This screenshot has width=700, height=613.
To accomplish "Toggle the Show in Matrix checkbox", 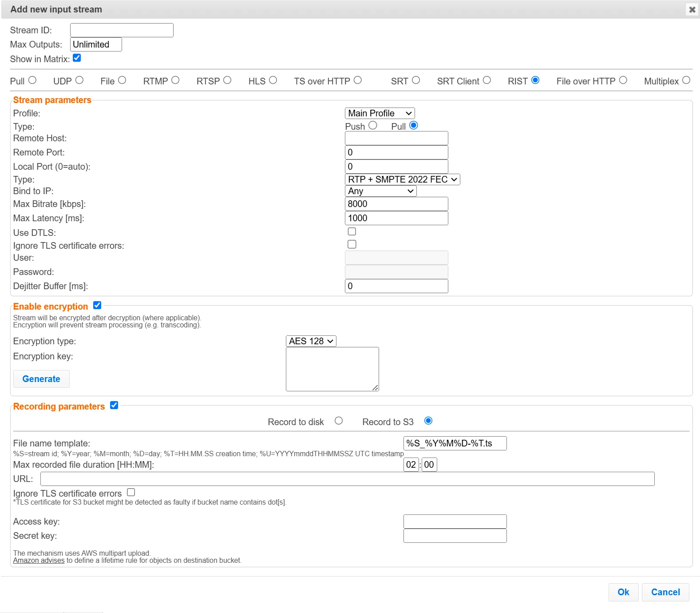I will point(77,58).
